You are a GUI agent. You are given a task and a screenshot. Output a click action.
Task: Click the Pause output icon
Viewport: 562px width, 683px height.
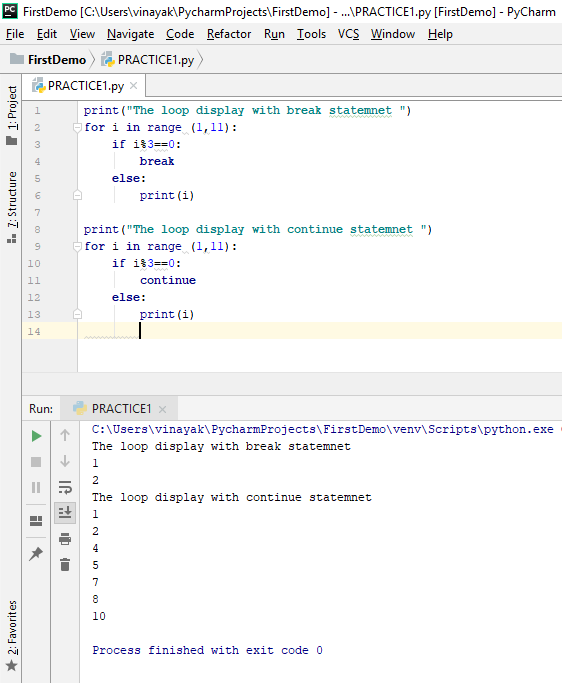pos(36,487)
